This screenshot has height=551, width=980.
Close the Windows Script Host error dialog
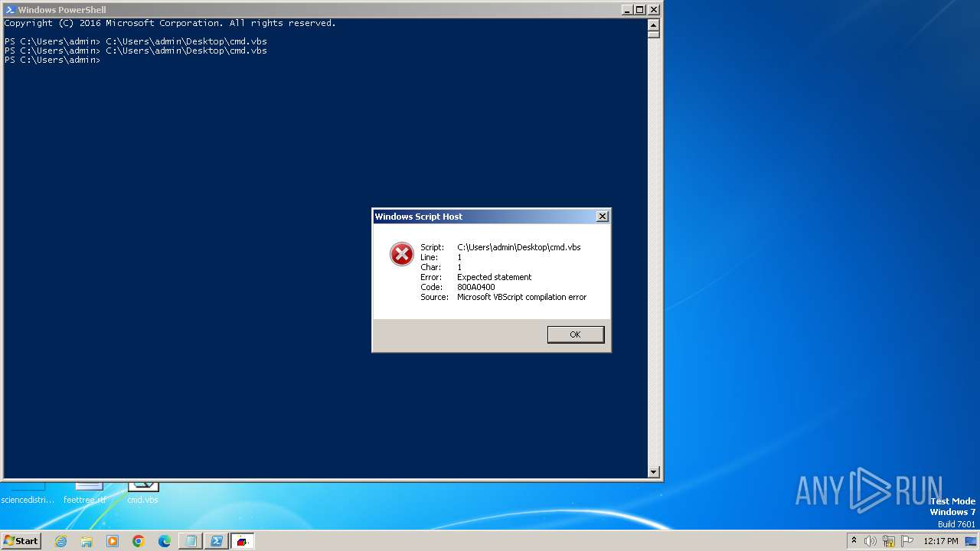coord(602,217)
